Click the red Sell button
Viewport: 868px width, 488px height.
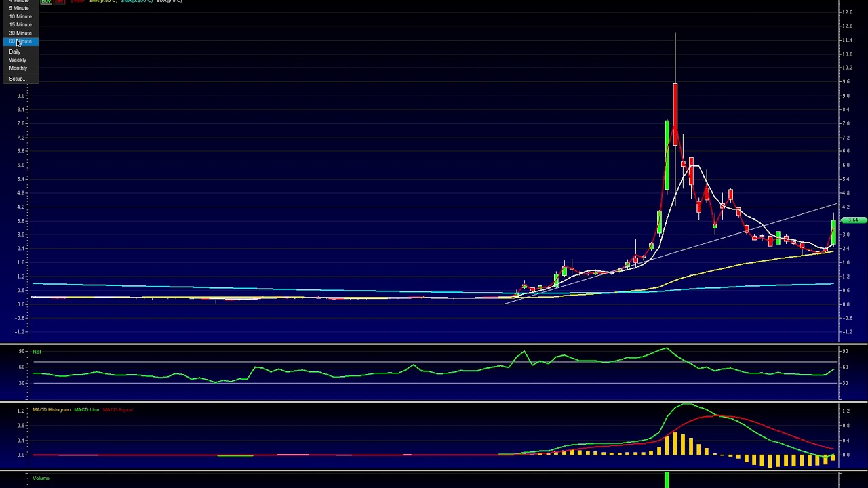pyautogui.click(x=59, y=1)
